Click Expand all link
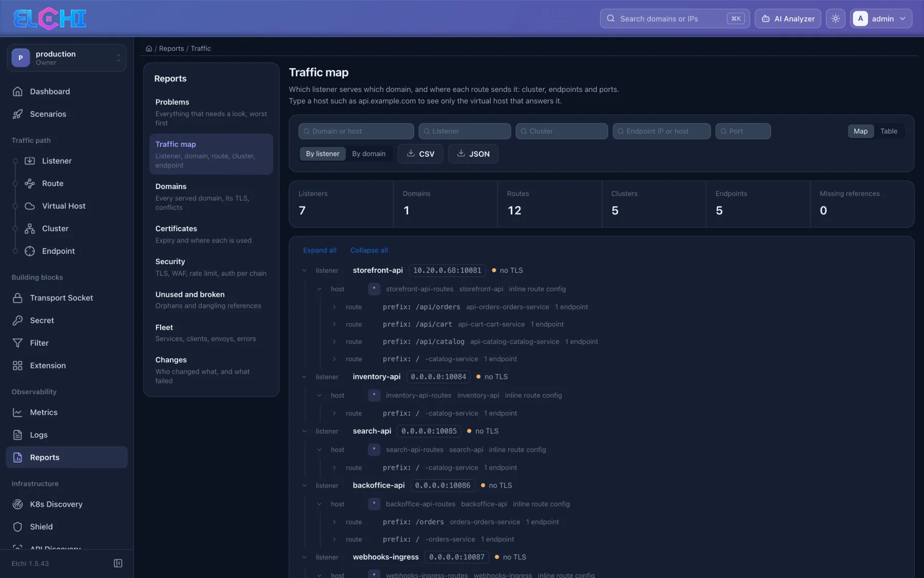 (x=320, y=250)
